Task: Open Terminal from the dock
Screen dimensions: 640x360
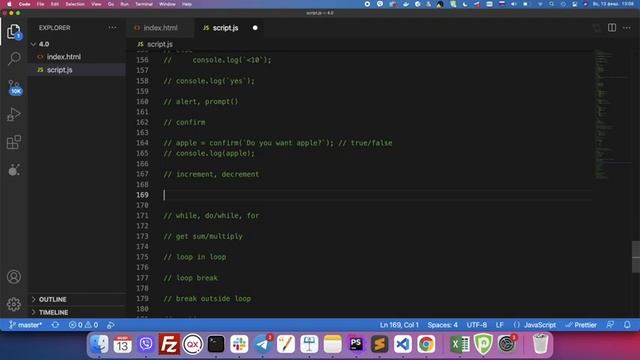Action: point(216,344)
